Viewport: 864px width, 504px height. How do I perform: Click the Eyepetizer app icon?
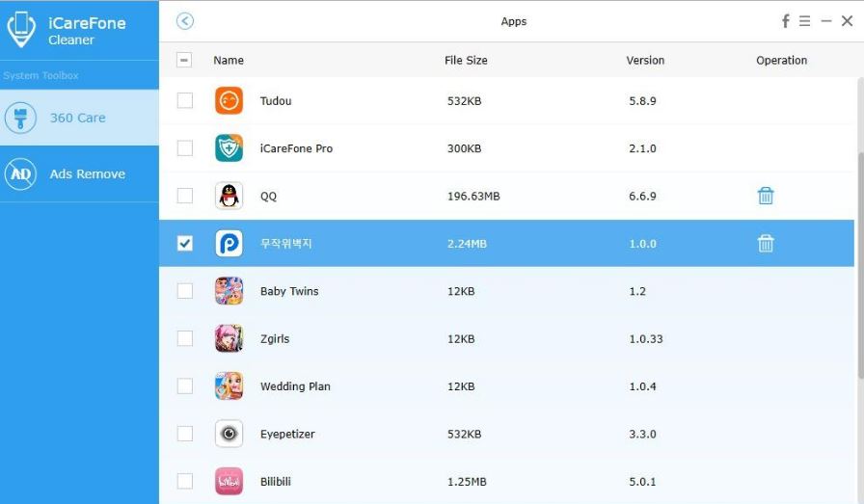pos(229,434)
